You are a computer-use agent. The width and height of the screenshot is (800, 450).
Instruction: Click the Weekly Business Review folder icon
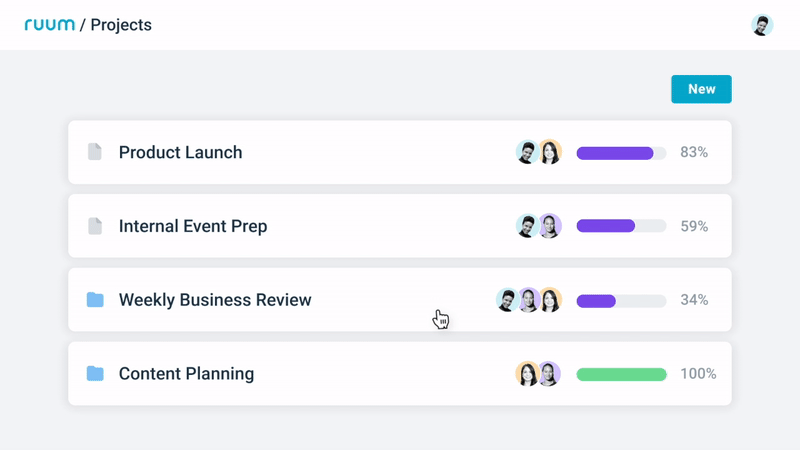pos(95,300)
